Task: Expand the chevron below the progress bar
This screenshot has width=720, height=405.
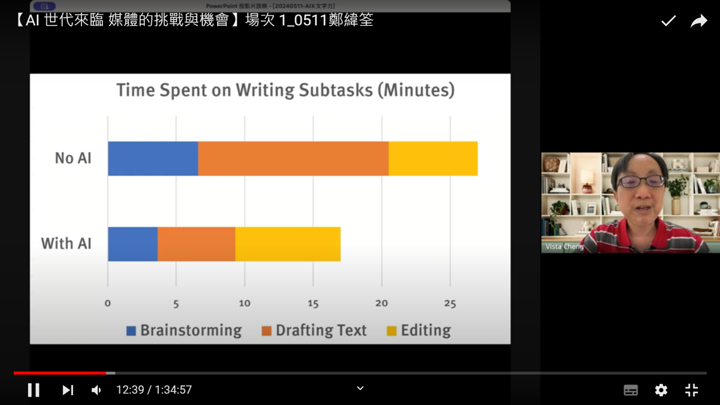Action: (x=360, y=388)
